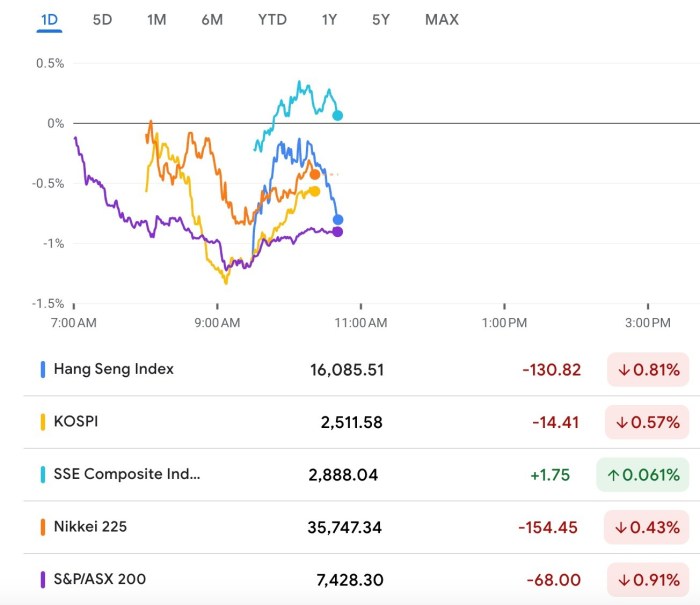Click SSE Composite teal color marker
This screenshot has height=605, width=700.
43,475
